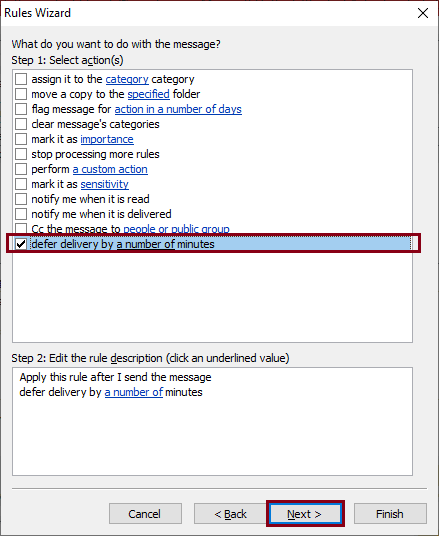The height and width of the screenshot is (536, 439).
Task: Click the 'importance' link
Action: tap(107, 139)
